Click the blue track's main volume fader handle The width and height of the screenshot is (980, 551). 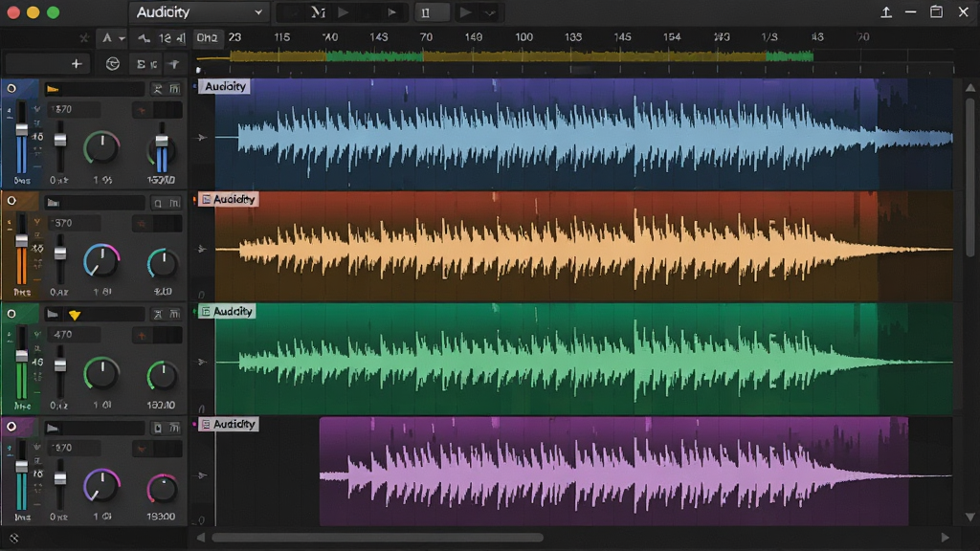(x=22, y=130)
